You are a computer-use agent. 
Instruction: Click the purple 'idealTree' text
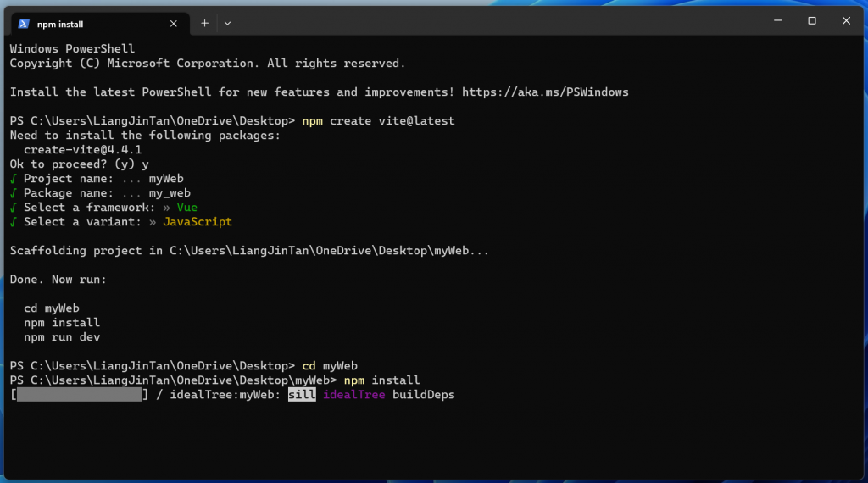354,395
